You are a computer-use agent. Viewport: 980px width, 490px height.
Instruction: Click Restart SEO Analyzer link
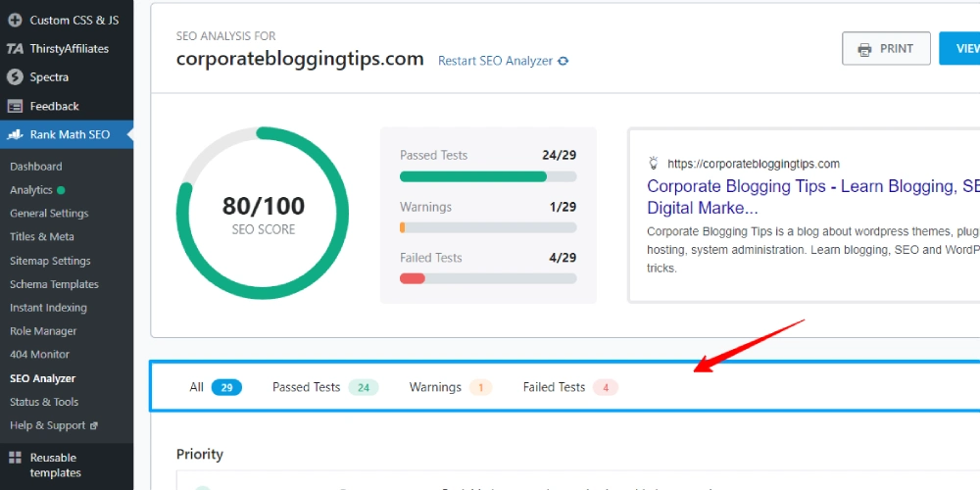pyautogui.click(x=495, y=61)
